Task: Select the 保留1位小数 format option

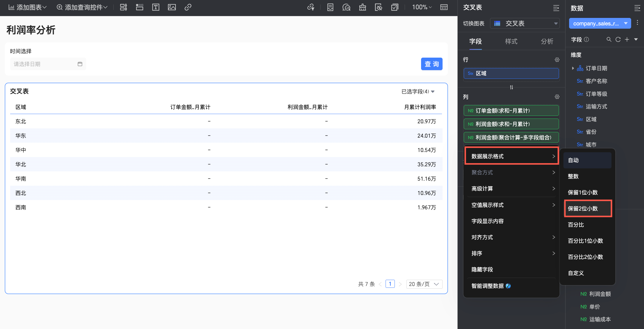Action: coord(587,193)
